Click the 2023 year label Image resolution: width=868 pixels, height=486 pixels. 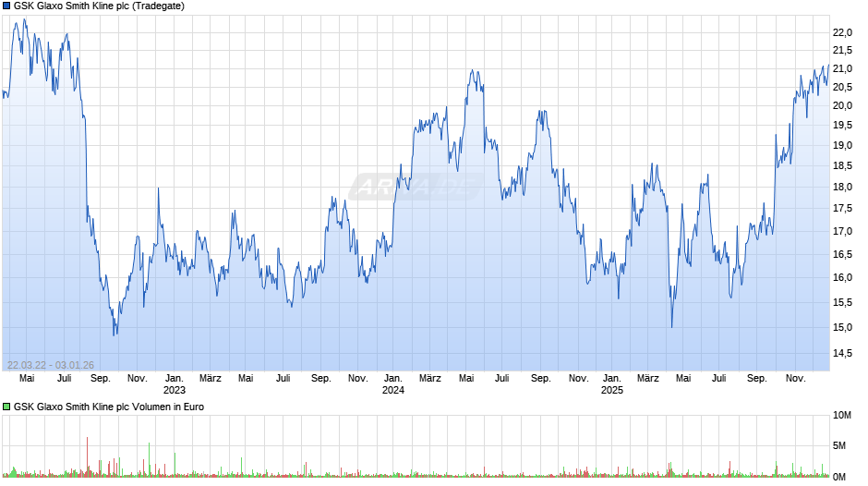175,390
